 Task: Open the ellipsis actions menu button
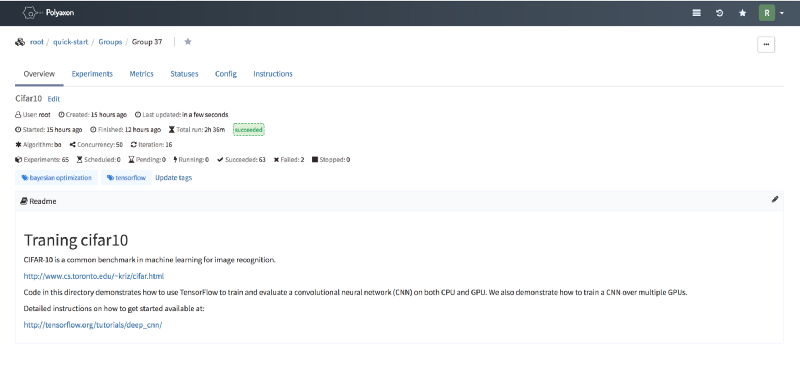[766, 44]
